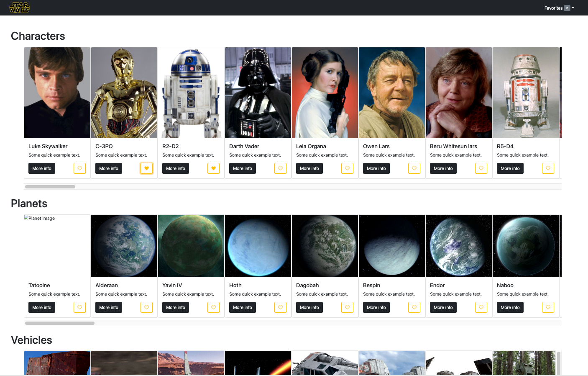This screenshot has width=588, height=376.
Task: Open More info for R2-D2
Action: [176, 168]
